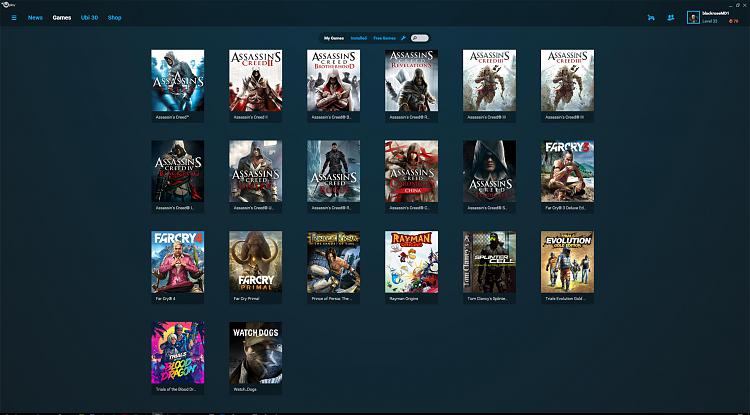The width and height of the screenshot is (750, 415).
Task: Open the Ubi 30 tab
Action: coord(89,18)
